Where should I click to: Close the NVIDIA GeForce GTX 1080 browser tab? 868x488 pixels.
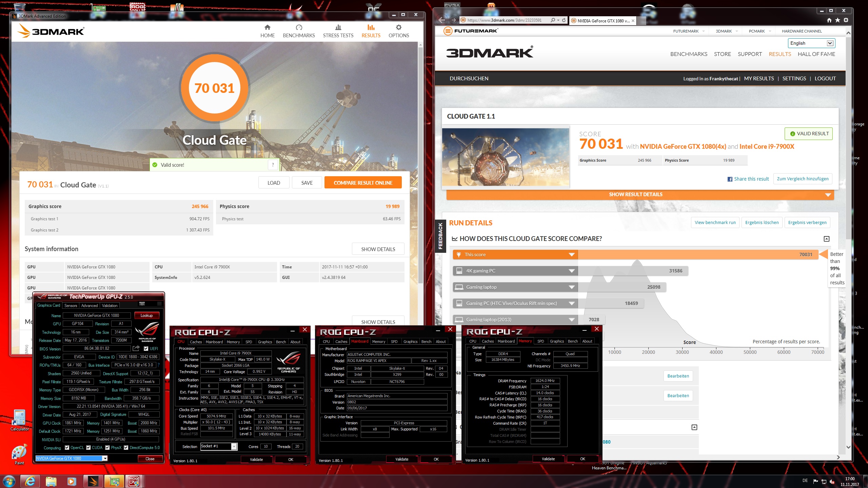[x=633, y=21]
